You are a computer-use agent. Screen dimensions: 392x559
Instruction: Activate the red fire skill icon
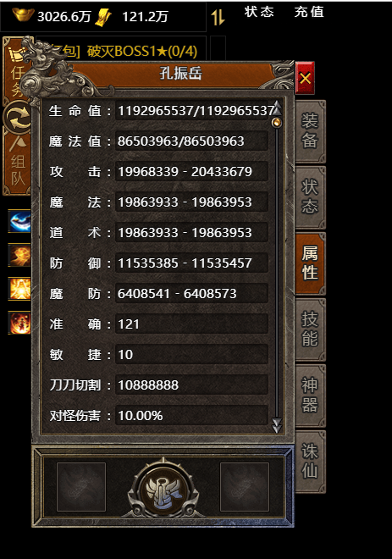(19, 323)
